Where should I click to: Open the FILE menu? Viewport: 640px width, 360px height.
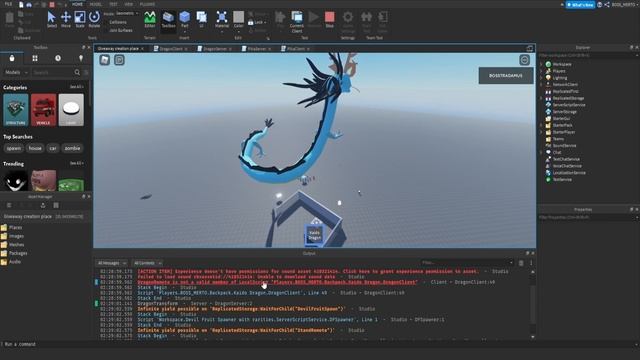click(9, 4)
